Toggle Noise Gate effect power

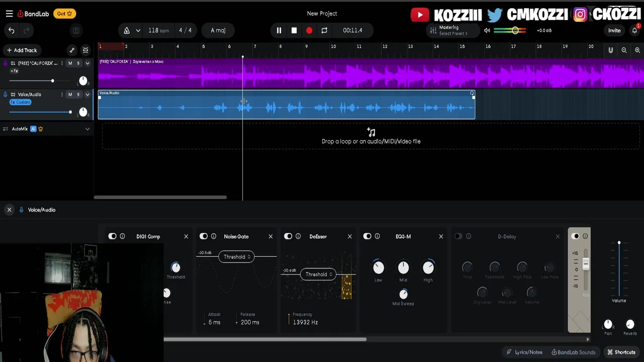(x=203, y=236)
